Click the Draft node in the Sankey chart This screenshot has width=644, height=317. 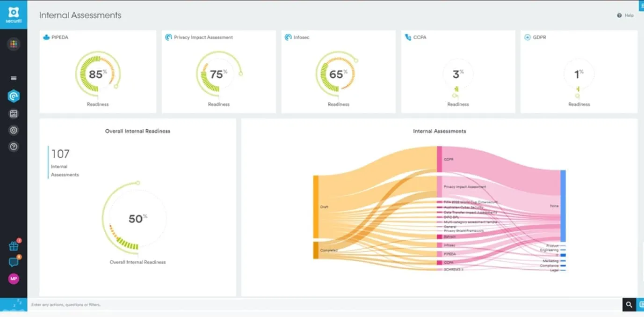[x=316, y=206]
